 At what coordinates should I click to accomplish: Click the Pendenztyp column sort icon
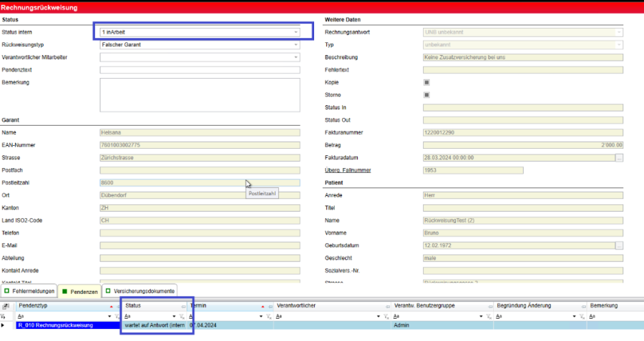tap(111, 306)
